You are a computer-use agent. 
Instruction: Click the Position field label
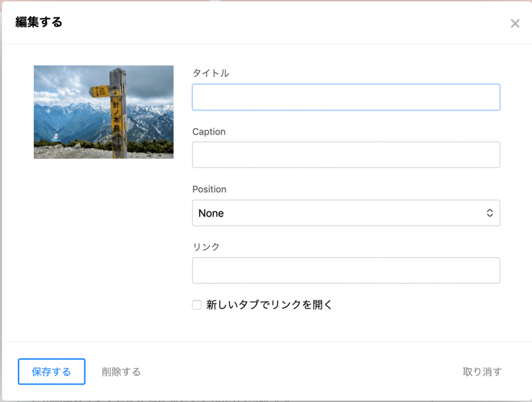point(209,189)
